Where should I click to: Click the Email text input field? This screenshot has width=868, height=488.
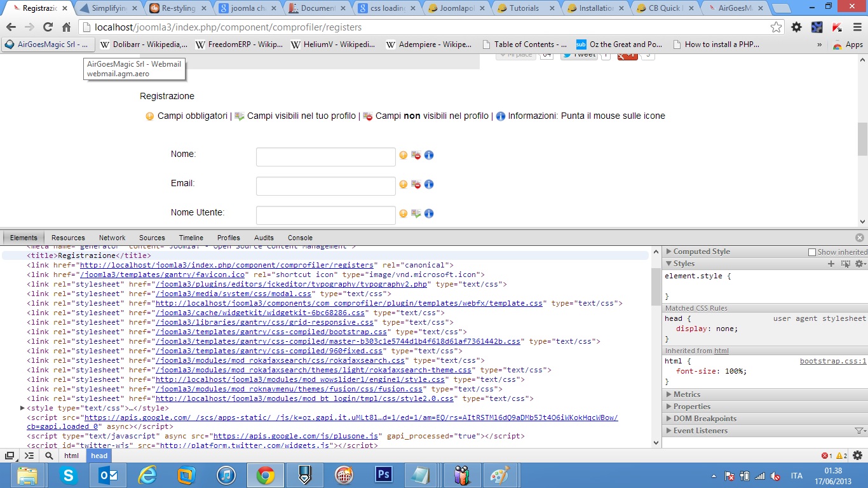326,186
